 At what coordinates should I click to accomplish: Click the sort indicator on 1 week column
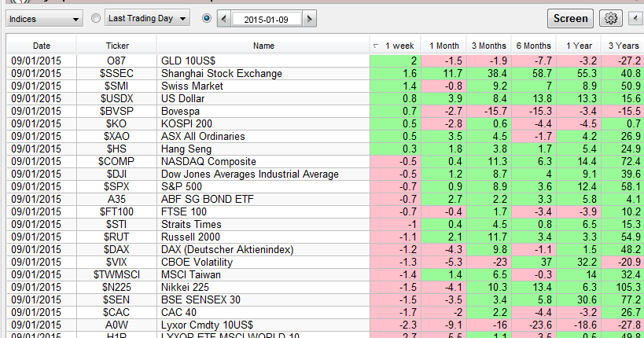coord(375,46)
